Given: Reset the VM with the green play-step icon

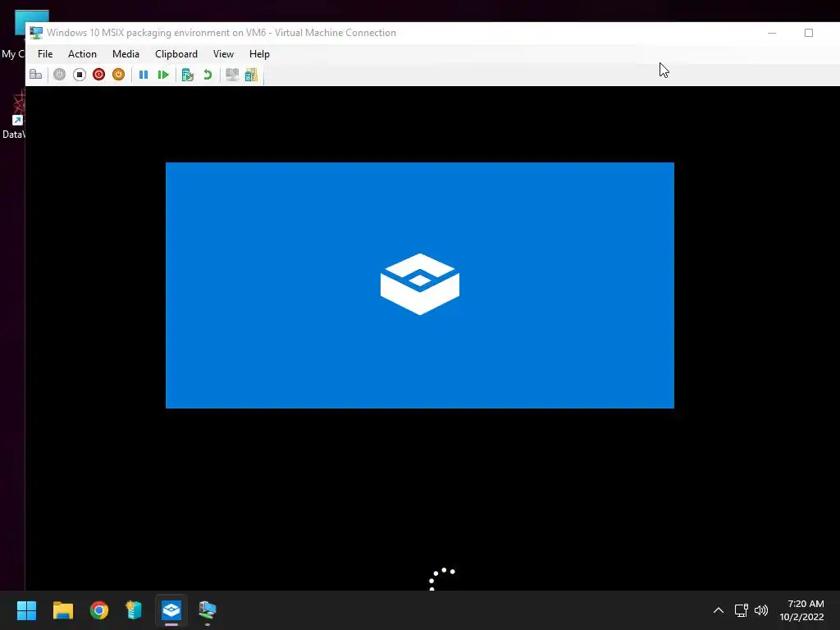Looking at the screenshot, I should (163, 75).
